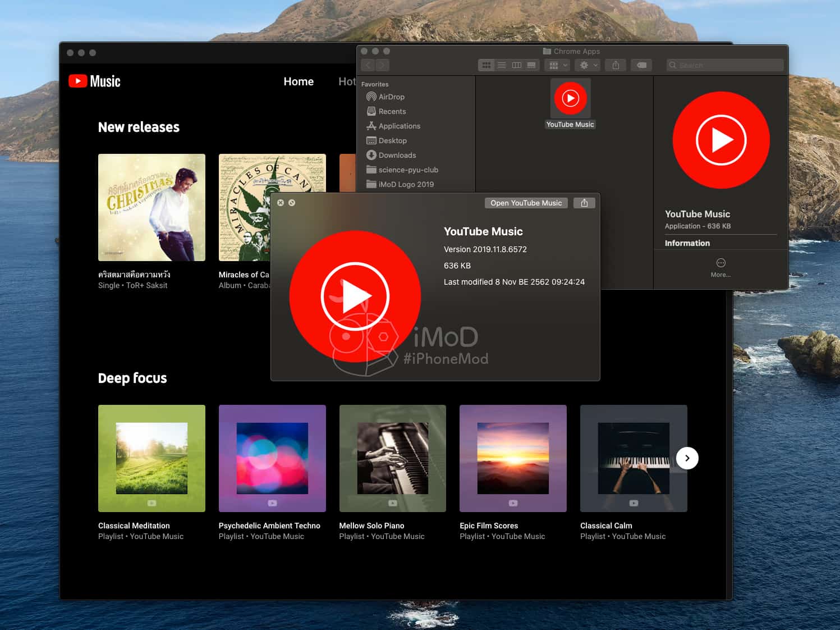Click the Psychedelic Ambient Techno title link

tap(269, 526)
